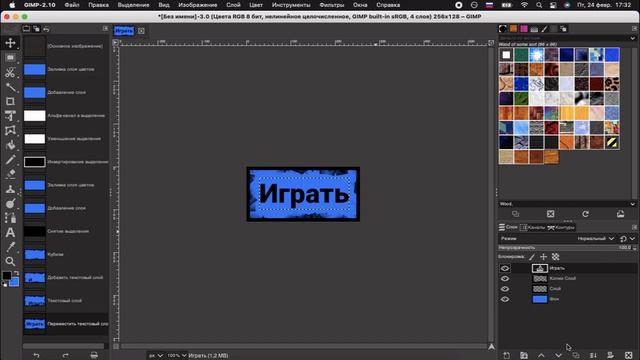
Task: Select the Bucket Fill tool
Action: (10, 145)
